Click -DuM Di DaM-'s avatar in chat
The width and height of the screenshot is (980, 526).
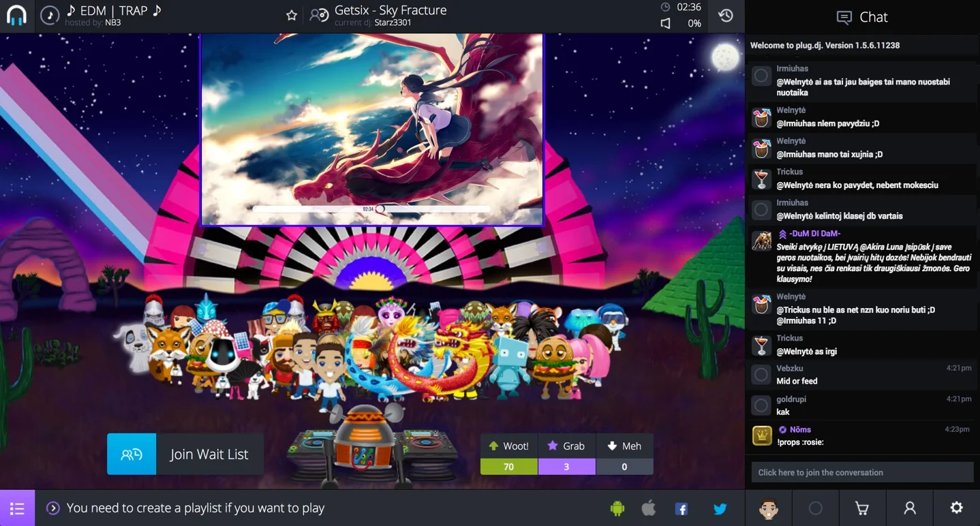[x=761, y=241]
